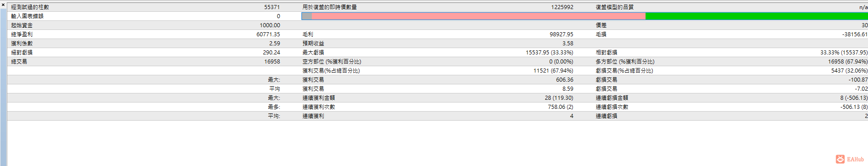Viewport: 868px width, 166px height.
Task: Click the 預期收益 label
Action: [x=313, y=44]
